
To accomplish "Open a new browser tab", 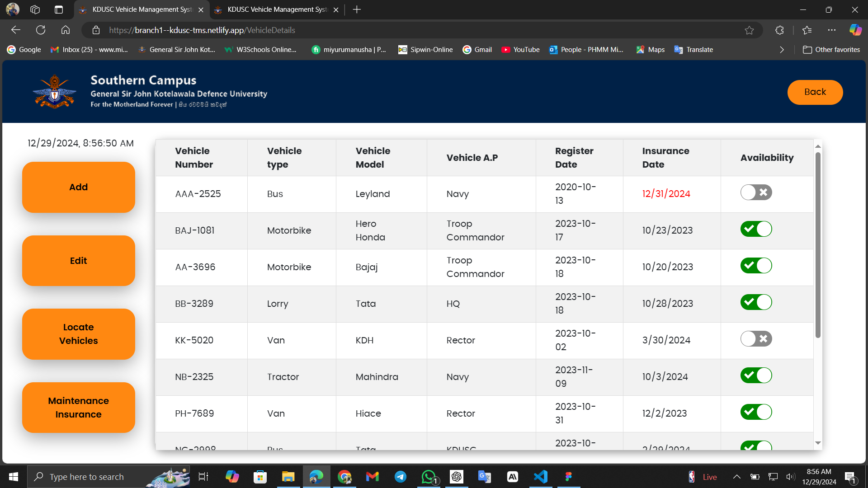I will tap(357, 9).
